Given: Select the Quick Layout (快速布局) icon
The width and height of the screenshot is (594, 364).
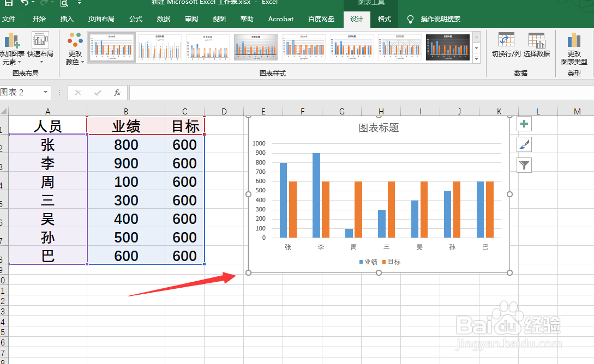Looking at the screenshot, I should tap(40, 46).
